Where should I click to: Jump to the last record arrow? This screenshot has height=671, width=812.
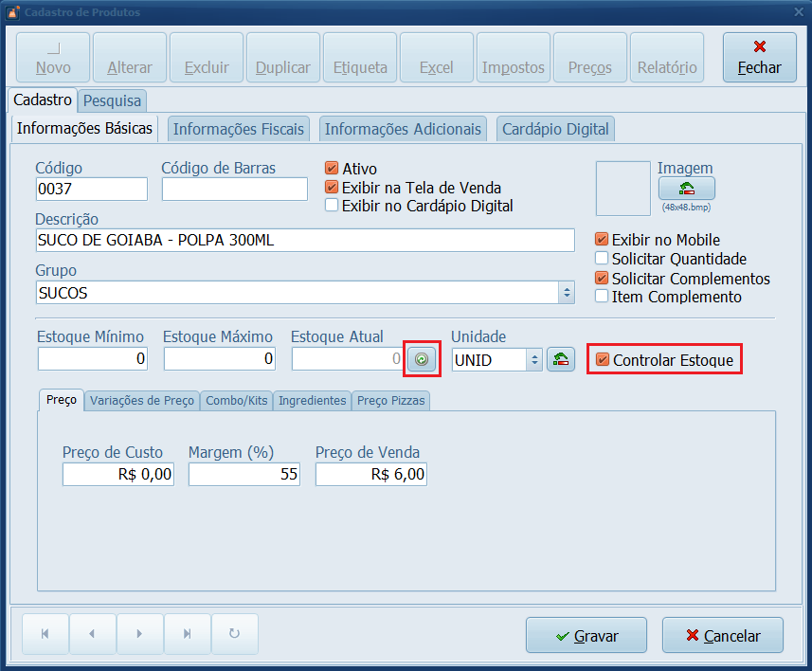click(187, 634)
